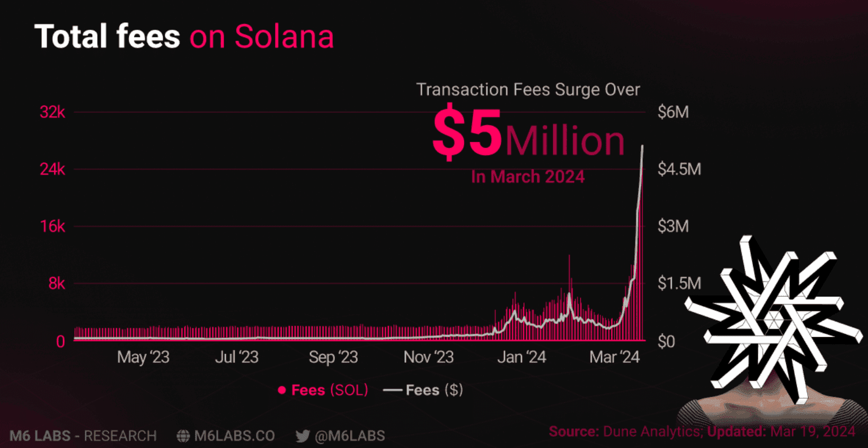
Task: Toggle the Fees ($) legend line
Action: click(393, 390)
